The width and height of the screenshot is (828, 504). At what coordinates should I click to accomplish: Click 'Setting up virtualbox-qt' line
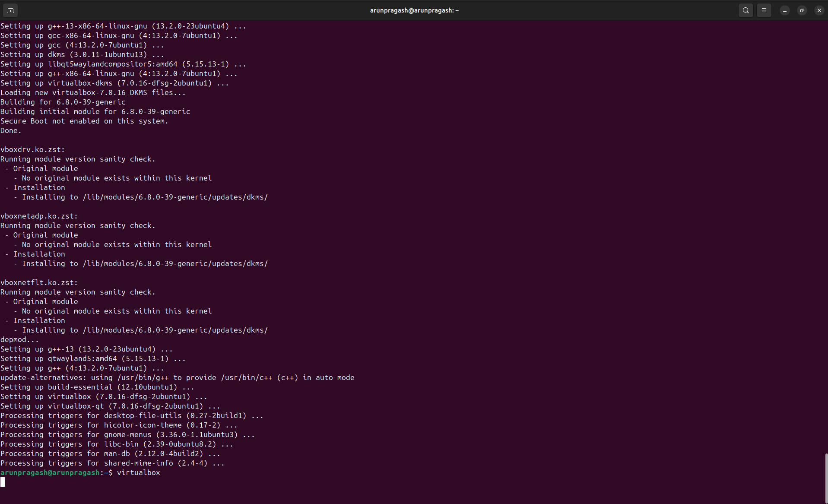tap(110, 406)
